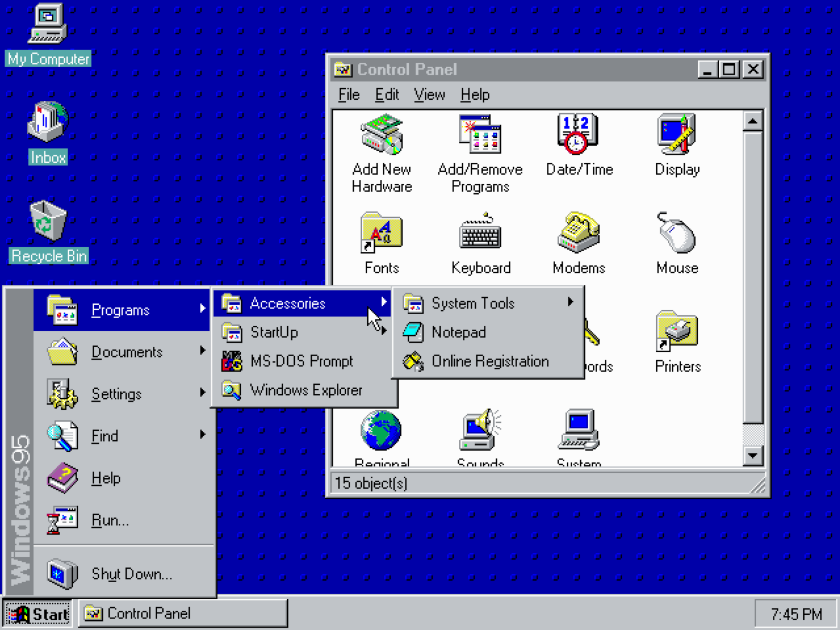Image resolution: width=840 pixels, height=630 pixels.
Task: Click the scroll down arrow in Control Panel
Action: tap(752, 455)
